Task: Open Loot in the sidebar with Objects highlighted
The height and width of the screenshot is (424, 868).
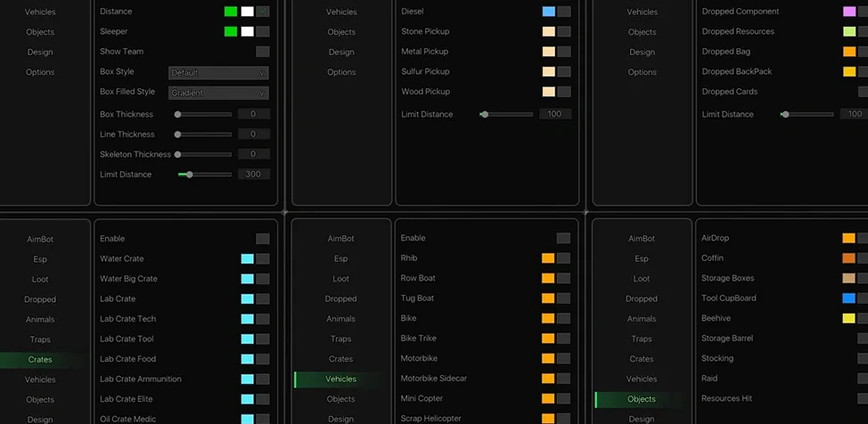Action: (x=642, y=279)
